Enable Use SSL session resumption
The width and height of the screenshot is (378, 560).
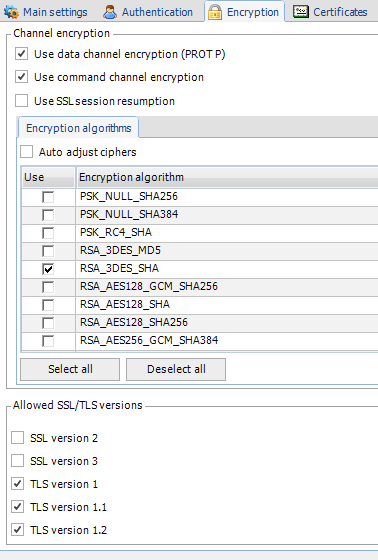21,101
